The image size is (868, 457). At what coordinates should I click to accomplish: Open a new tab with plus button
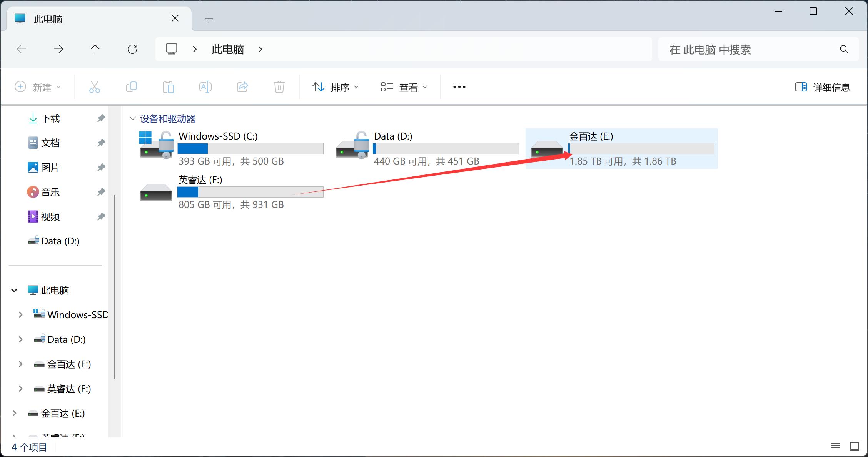coord(209,19)
